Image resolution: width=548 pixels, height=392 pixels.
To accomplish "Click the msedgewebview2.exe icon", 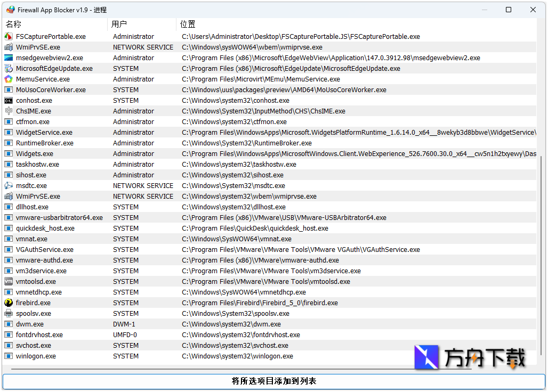I will (x=9, y=58).
